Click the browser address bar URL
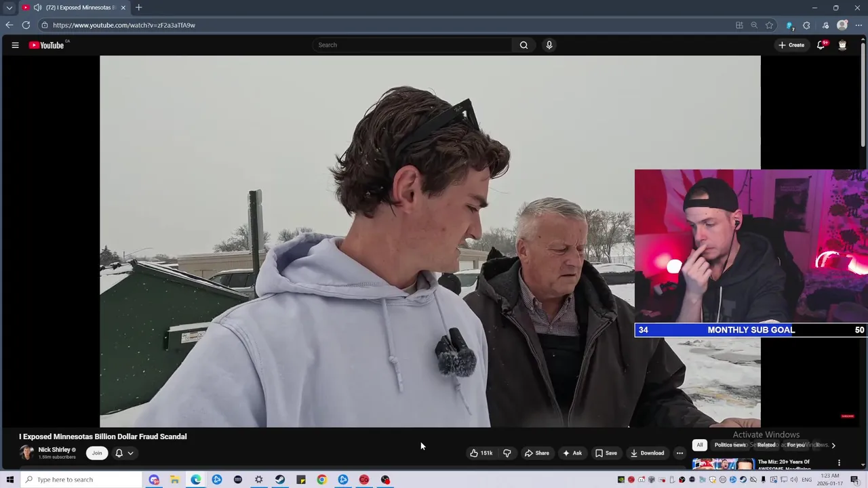 coord(124,25)
